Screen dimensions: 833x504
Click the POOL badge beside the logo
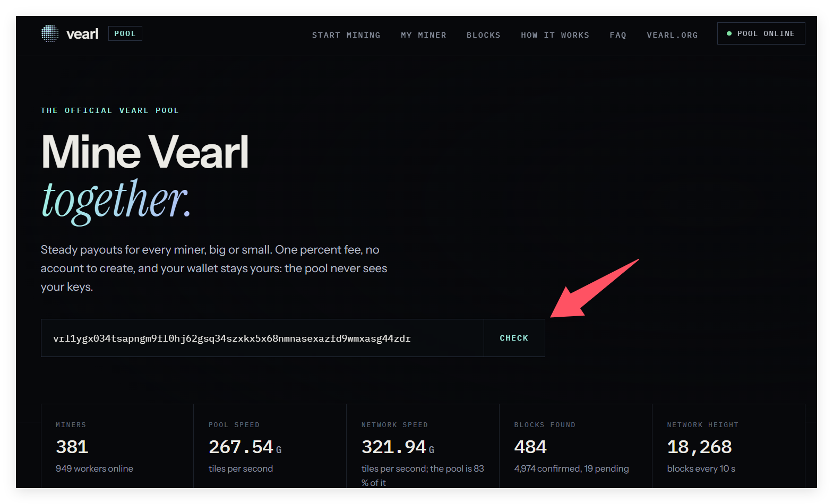coord(125,33)
